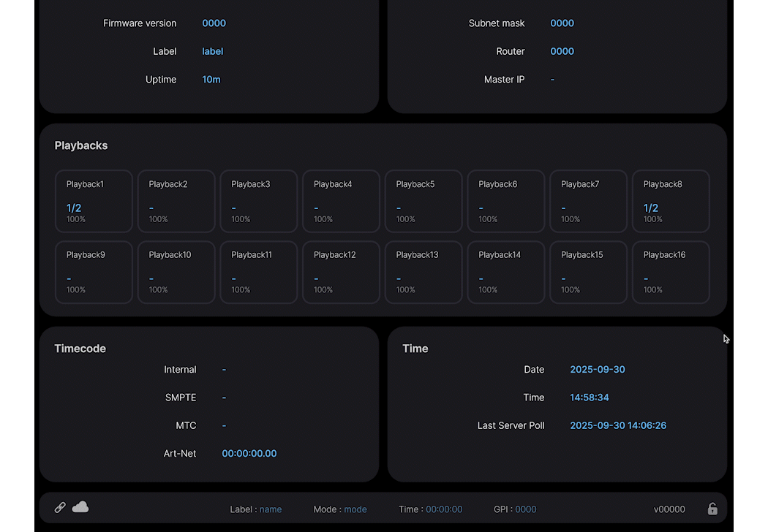The image size is (768, 532).
Task: Select the Playback8 tile
Action: 670,201
